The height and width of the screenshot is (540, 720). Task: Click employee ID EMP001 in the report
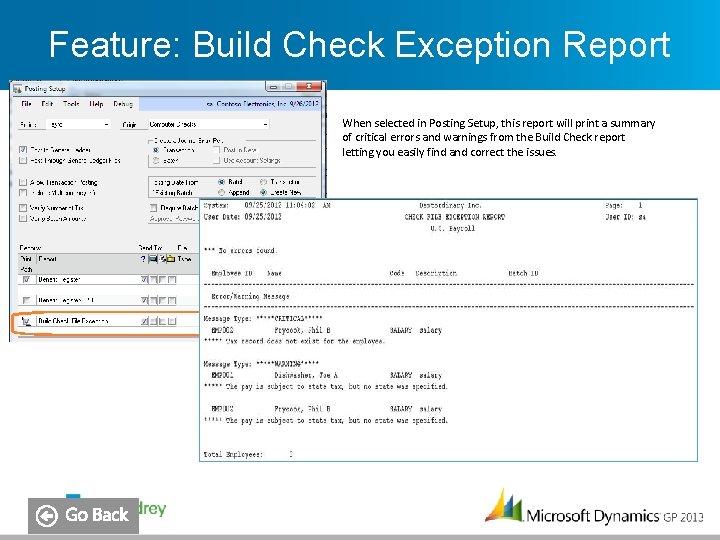(222, 375)
